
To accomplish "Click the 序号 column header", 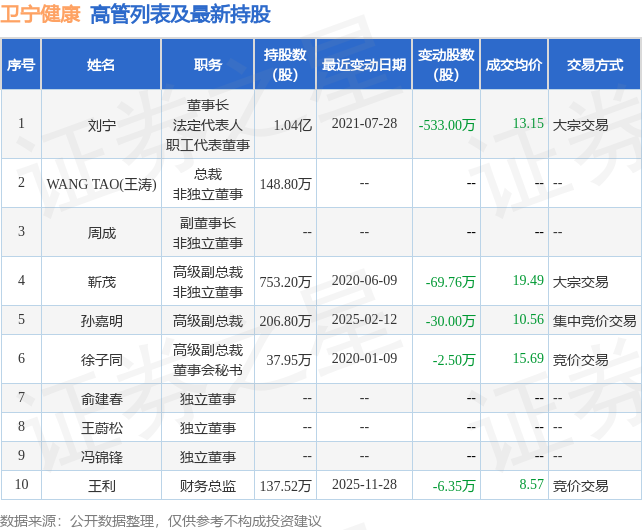I will point(21,64).
